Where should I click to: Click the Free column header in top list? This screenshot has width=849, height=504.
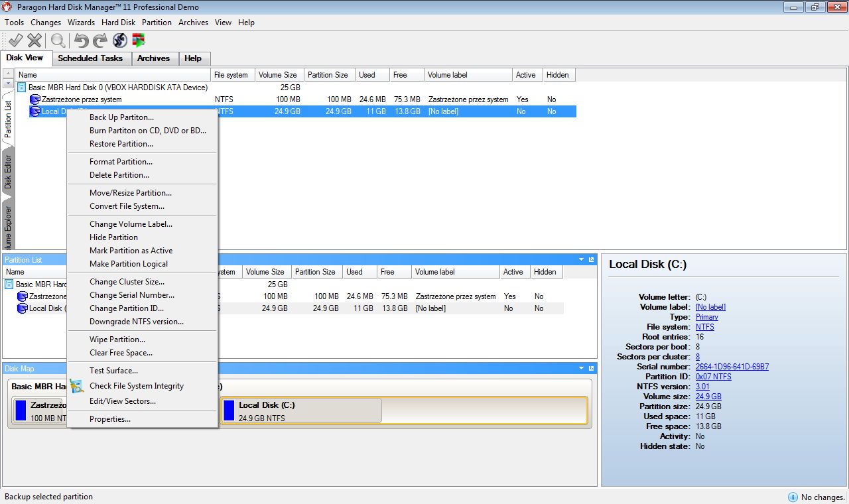coord(406,75)
